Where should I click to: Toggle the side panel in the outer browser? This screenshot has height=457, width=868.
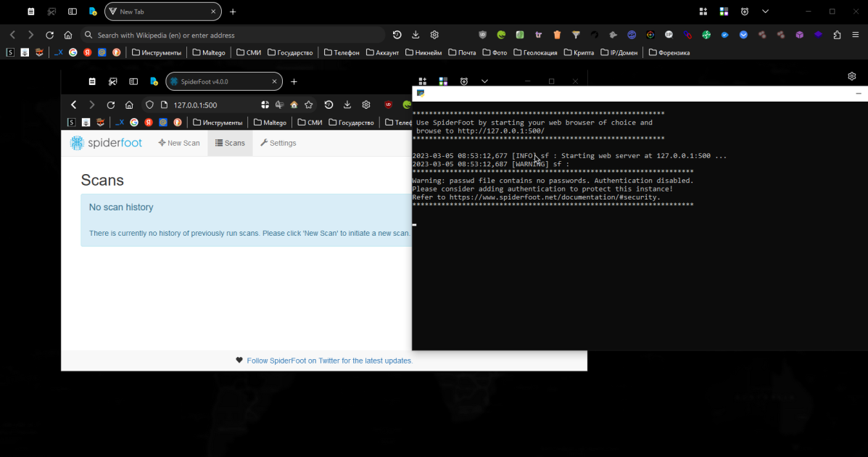[73, 12]
